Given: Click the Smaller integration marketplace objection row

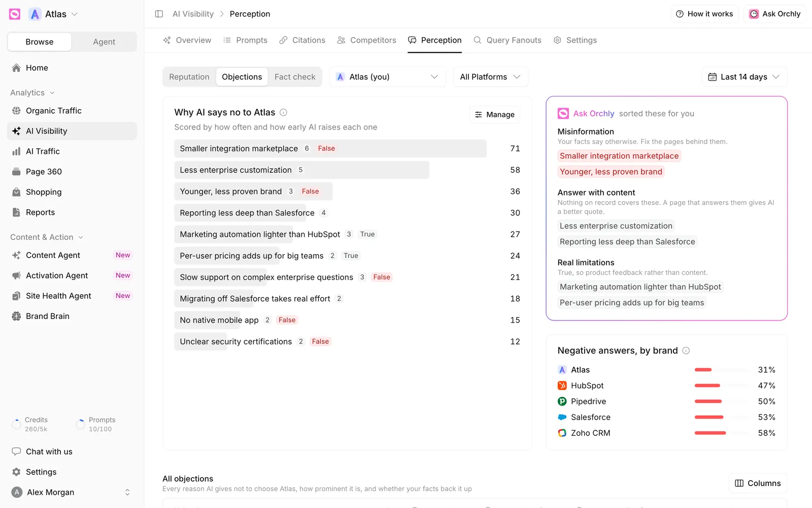Looking at the screenshot, I should click(347, 148).
